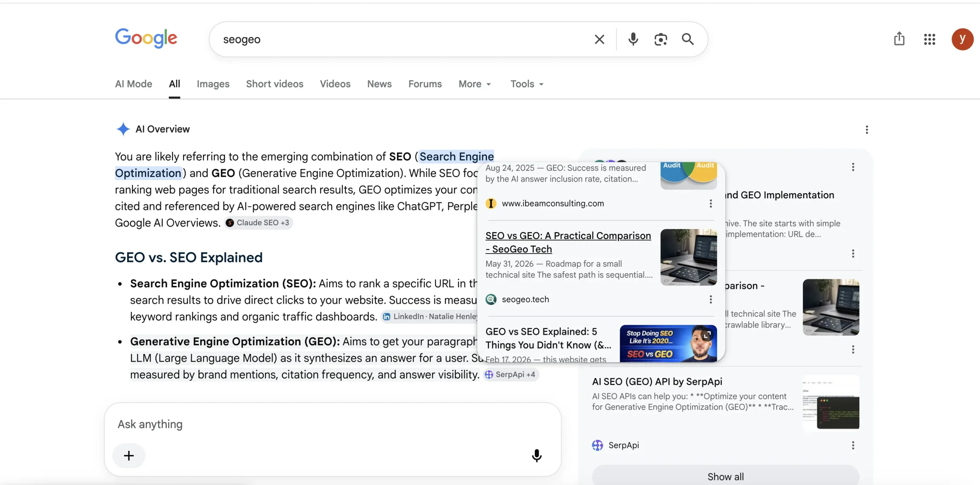Click the ibeamconsulting favicon icon
Screen dimensions: 980x485
click(x=491, y=203)
